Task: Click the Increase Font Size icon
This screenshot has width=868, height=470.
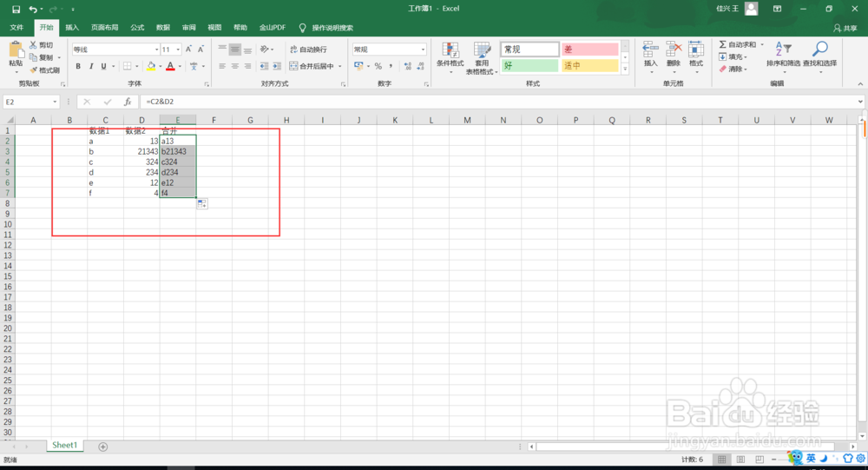Action: tap(188, 50)
